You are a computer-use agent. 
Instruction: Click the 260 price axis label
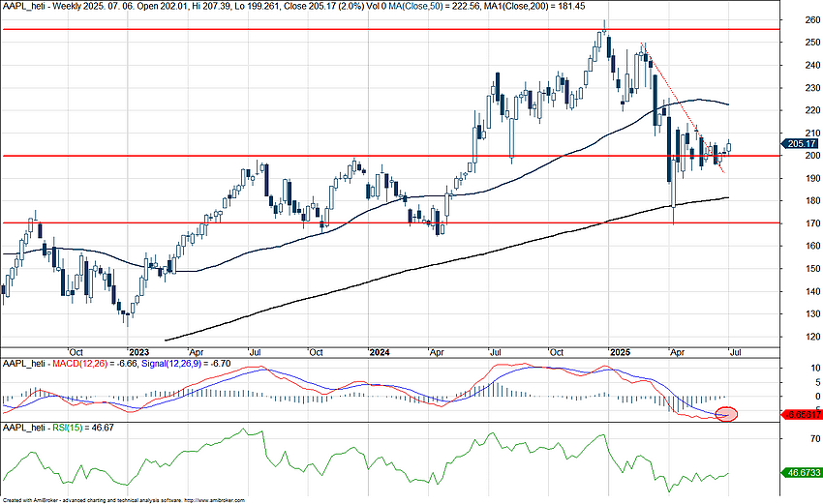(812, 20)
